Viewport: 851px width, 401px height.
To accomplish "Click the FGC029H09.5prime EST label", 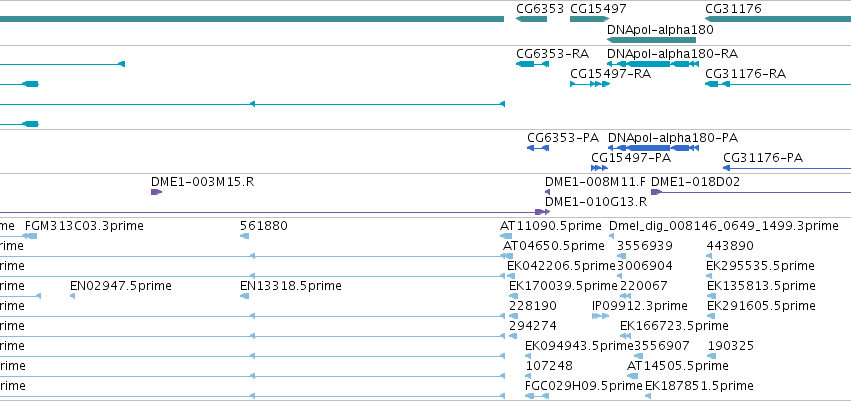I will pos(584,386).
